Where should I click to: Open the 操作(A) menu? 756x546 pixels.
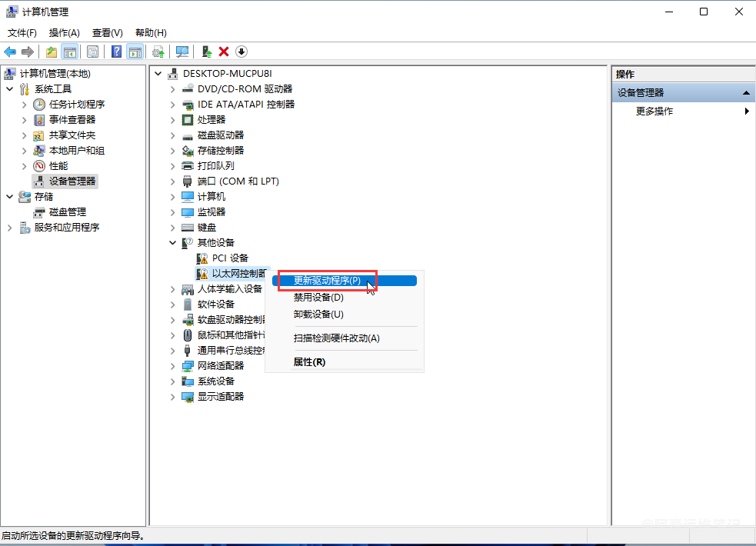pyautogui.click(x=64, y=33)
